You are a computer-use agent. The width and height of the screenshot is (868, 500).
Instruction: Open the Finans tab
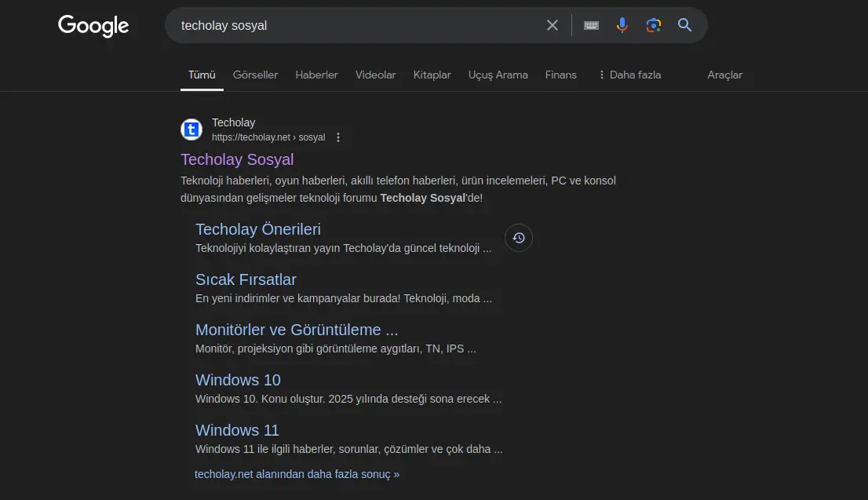tap(561, 75)
